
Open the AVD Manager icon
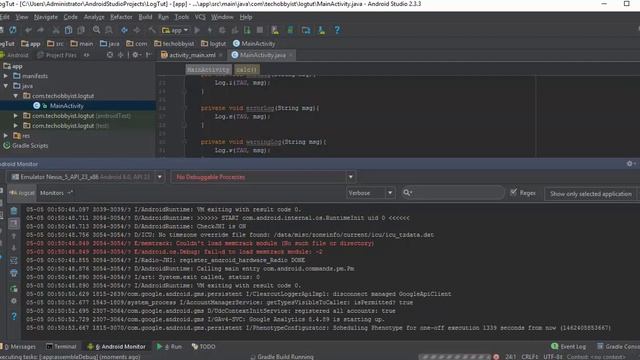click(x=275, y=30)
